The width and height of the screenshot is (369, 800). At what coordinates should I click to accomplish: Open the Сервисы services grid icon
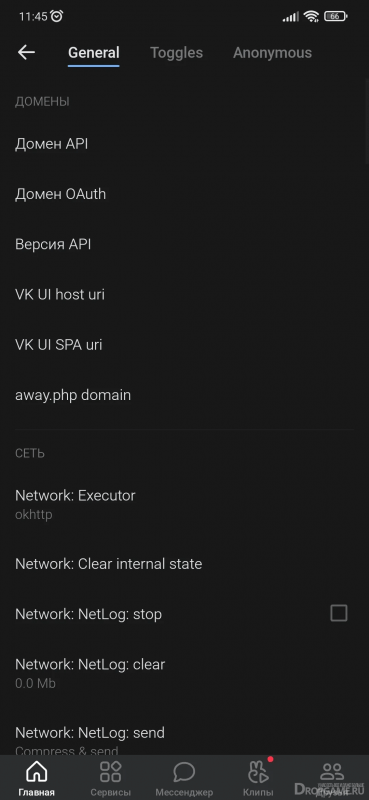pyautogui.click(x=110, y=771)
